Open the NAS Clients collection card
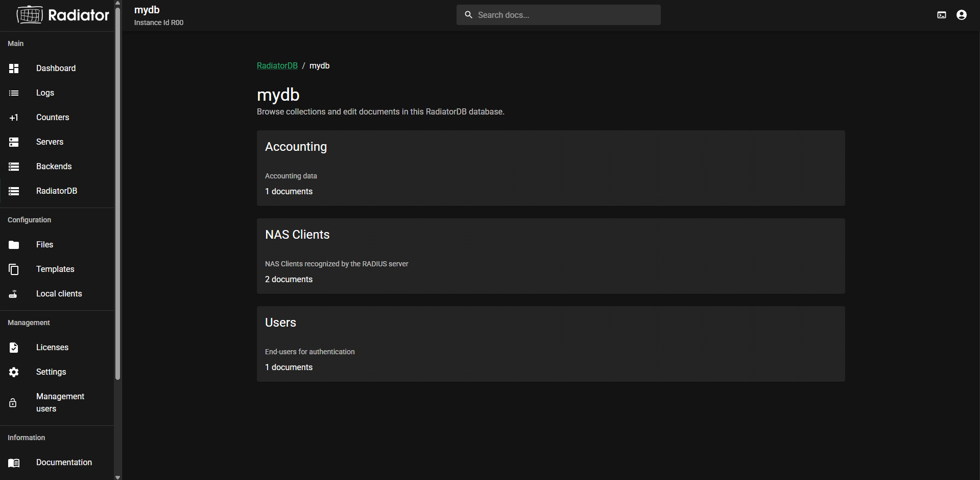980x480 pixels. click(x=551, y=256)
